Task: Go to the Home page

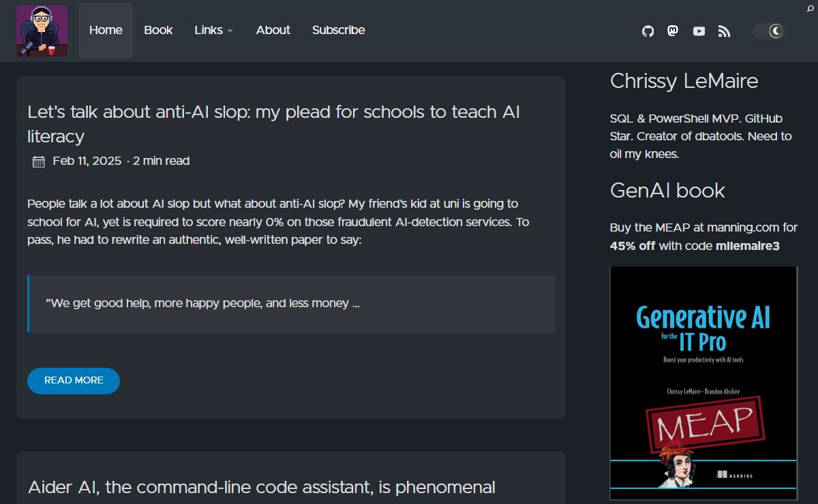Action: click(x=106, y=30)
